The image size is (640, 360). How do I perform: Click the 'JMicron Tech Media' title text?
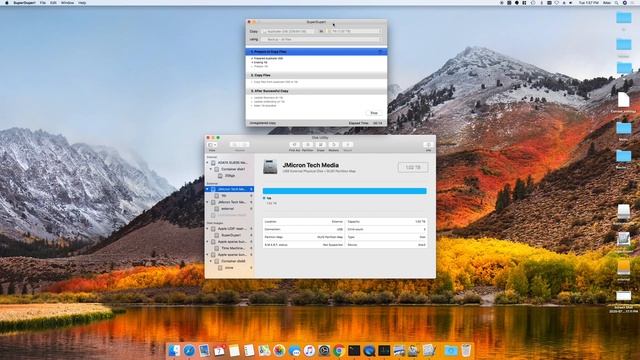[311, 165]
